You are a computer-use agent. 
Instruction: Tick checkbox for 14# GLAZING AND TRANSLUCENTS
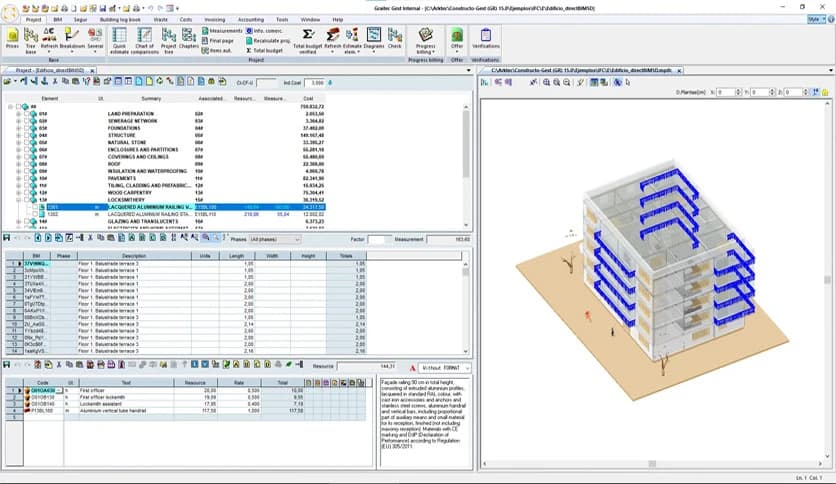coord(27,221)
